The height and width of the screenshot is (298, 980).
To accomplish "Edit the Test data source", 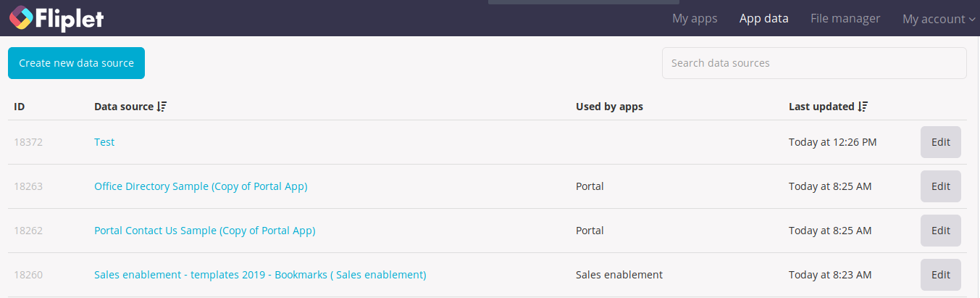I will (x=940, y=142).
